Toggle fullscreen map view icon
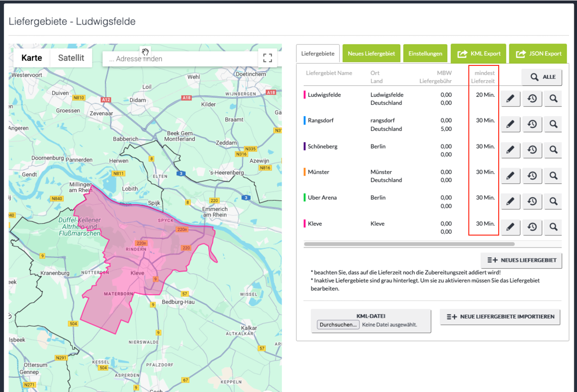Screen dimensions: 577x392 tap(268, 58)
